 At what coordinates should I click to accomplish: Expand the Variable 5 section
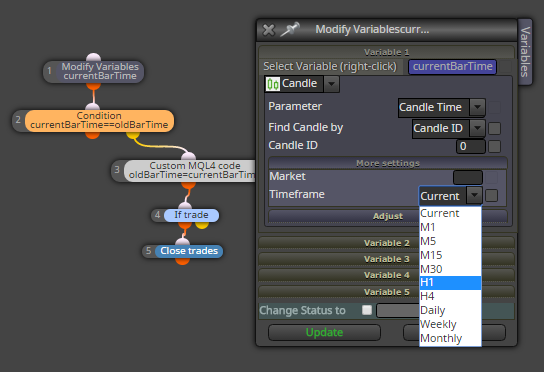click(386, 292)
